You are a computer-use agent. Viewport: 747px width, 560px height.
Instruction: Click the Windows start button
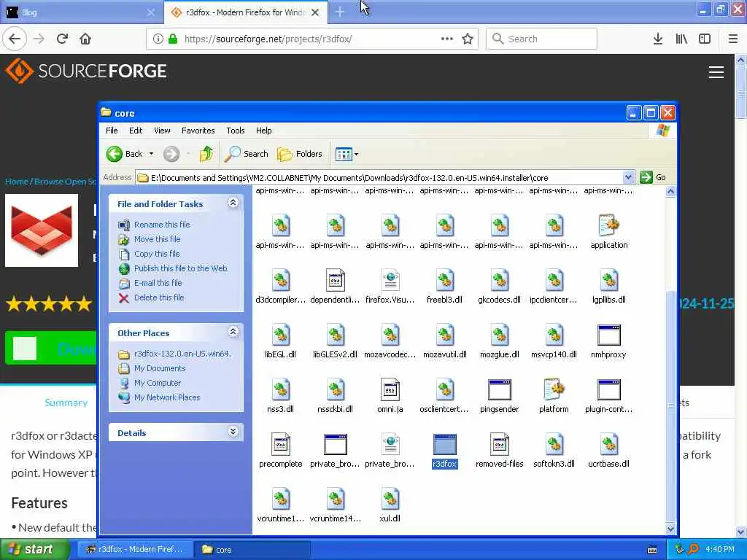coord(34,549)
